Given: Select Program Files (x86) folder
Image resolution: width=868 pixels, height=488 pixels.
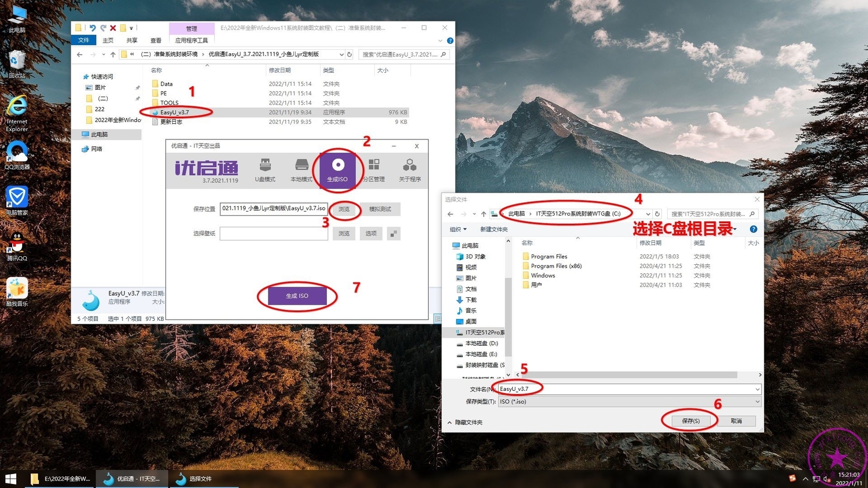Looking at the screenshot, I should pos(556,266).
